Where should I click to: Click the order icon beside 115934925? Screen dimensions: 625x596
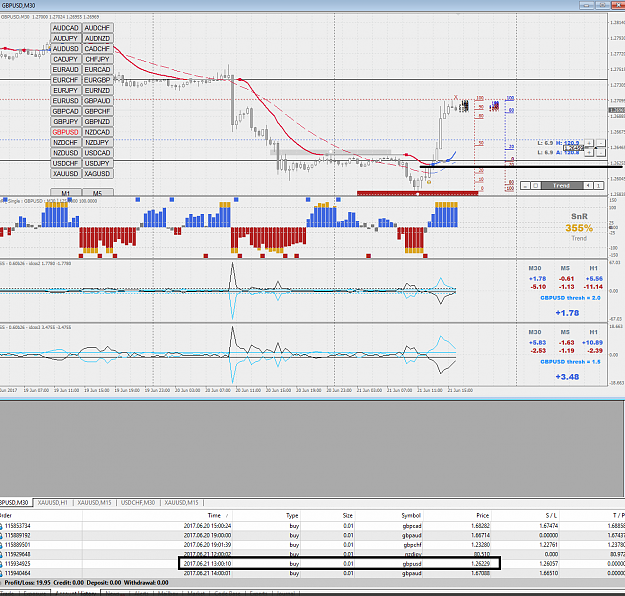click(x=1, y=564)
